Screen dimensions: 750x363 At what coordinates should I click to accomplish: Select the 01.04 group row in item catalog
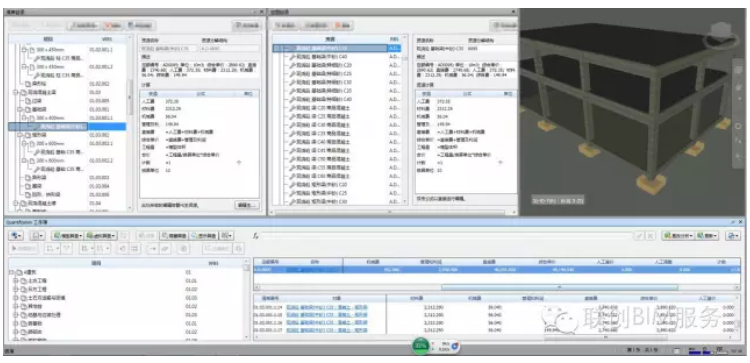[67, 203]
